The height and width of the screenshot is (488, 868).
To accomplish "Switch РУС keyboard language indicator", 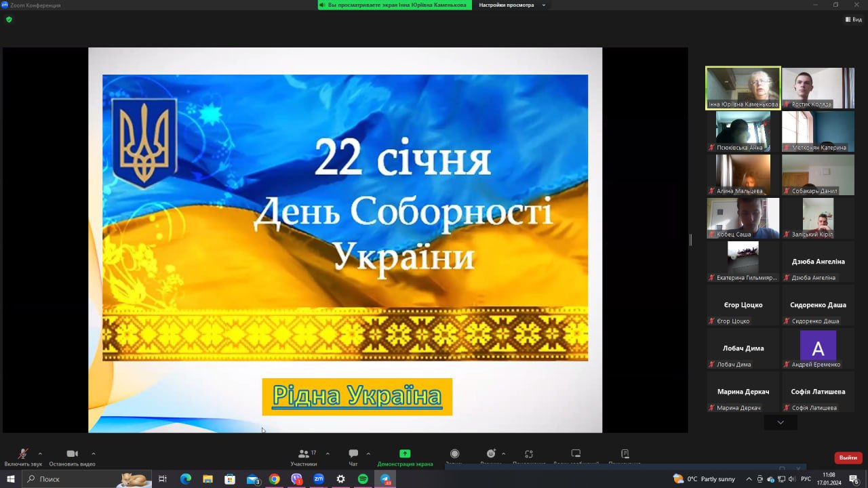I will (x=806, y=479).
